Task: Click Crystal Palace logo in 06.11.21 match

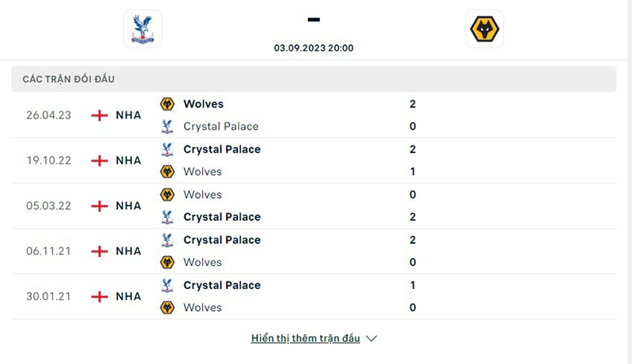Action: click(167, 240)
